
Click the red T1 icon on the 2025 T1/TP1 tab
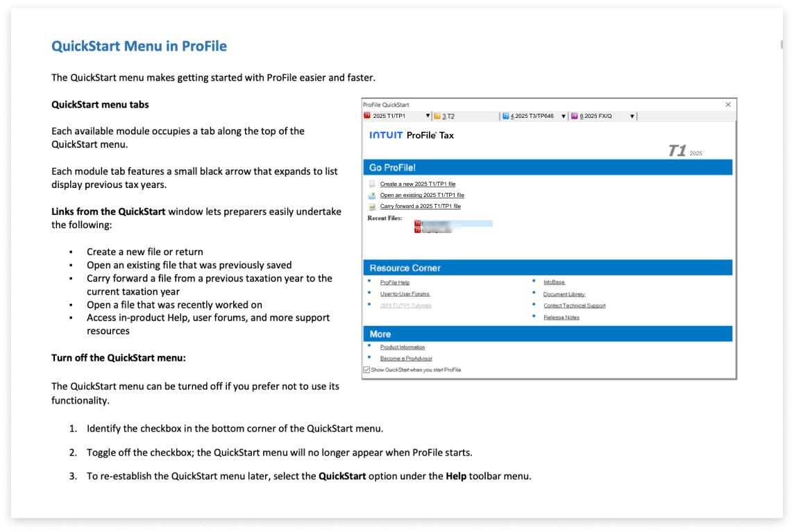[x=367, y=116]
